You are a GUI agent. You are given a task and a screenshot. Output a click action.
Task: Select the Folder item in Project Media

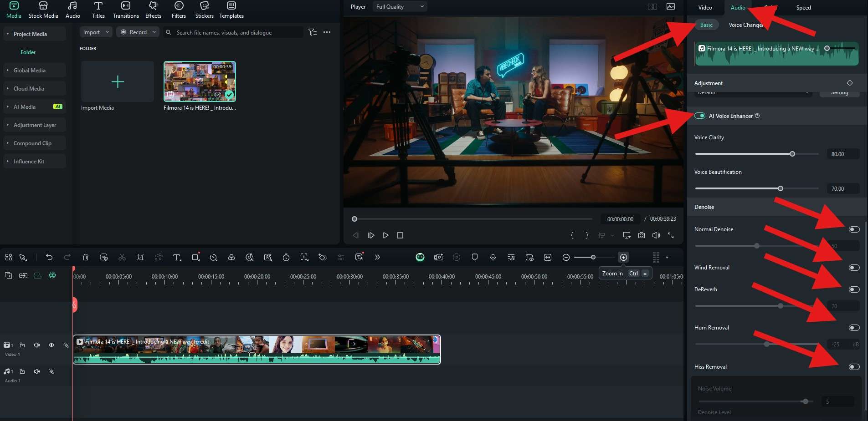coord(28,52)
